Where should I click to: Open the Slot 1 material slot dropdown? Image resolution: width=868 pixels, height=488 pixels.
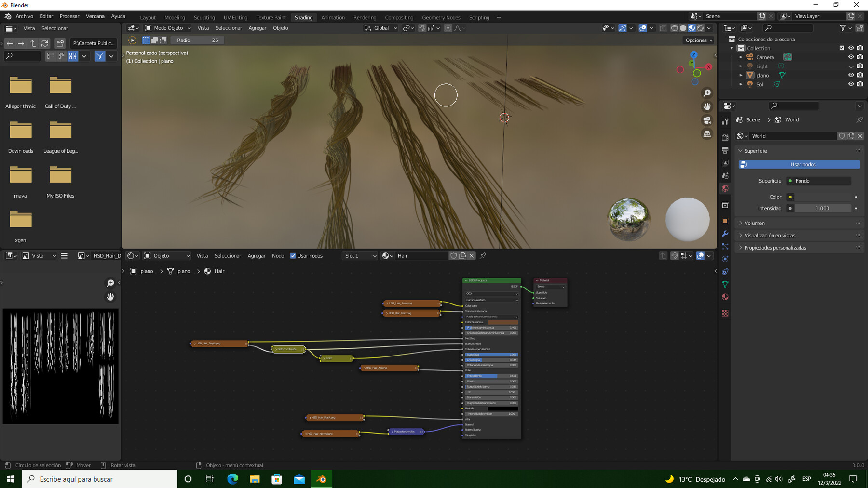[x=360, y=256]
